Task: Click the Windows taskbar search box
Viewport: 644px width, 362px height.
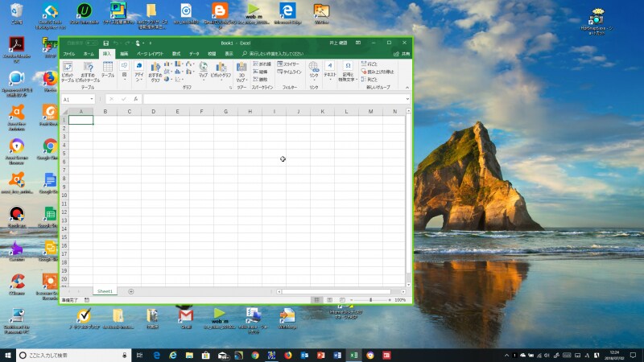Action: pyautogui.click(x=72, y=355)
